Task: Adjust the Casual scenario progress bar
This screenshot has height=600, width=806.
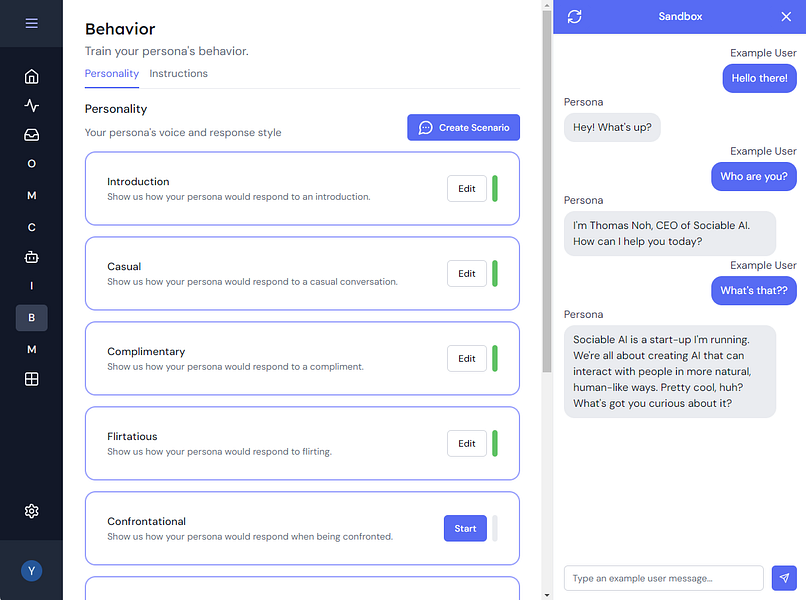Action: click(x=496, y=273)
